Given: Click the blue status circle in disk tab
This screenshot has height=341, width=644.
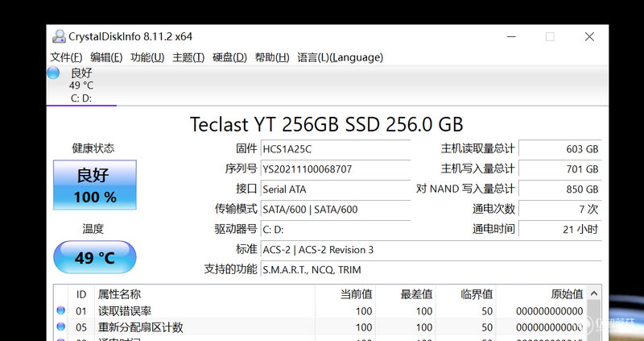Looking at the screenshot, I should coord(53,73).
